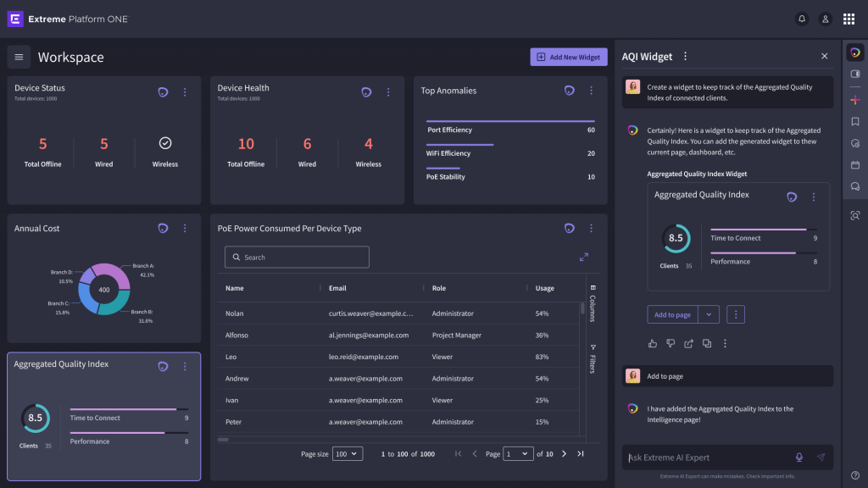Viewport: 868px width, 488px height.
Task: Click the AI shield icon on Device Status
Action: click(163, 92)
